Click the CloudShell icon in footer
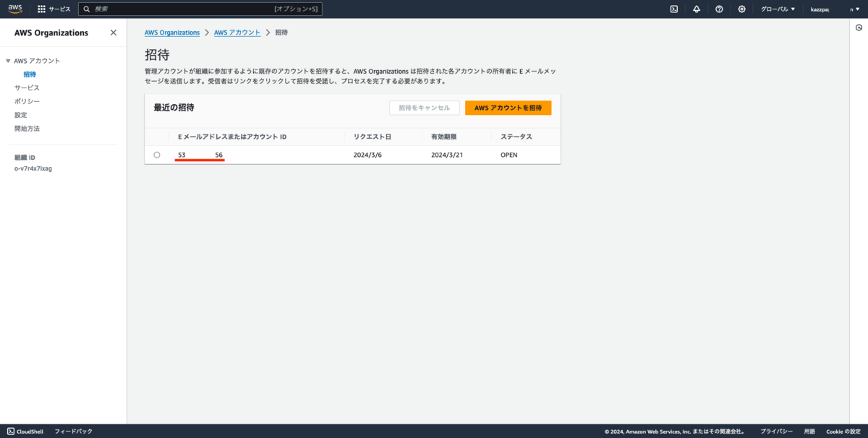 10,431
